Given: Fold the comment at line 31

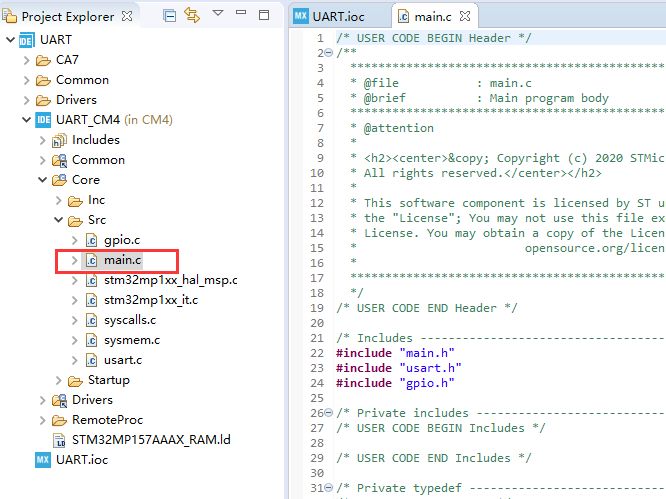Looking at the screenshot, I should tap(329, 488).
